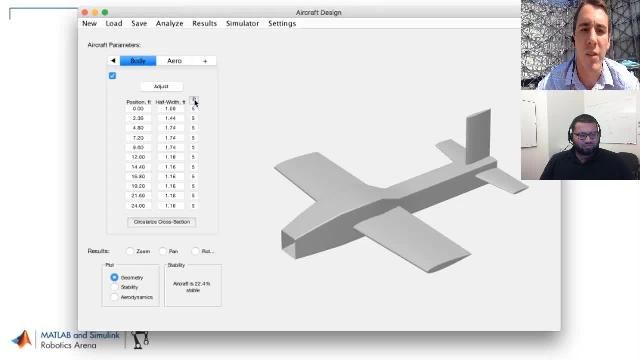
Task: Open the Simulator menu
Action: [242, 24]
